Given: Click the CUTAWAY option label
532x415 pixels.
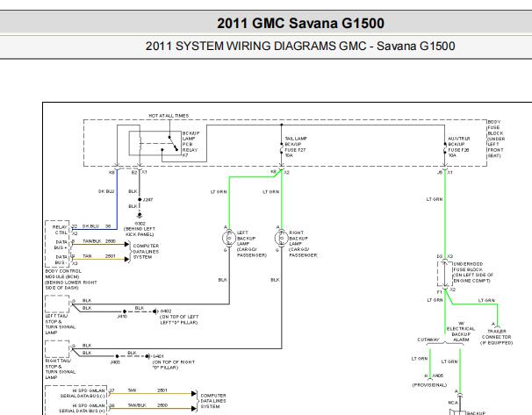Looking at the screenshot, I should click(428, 340).
